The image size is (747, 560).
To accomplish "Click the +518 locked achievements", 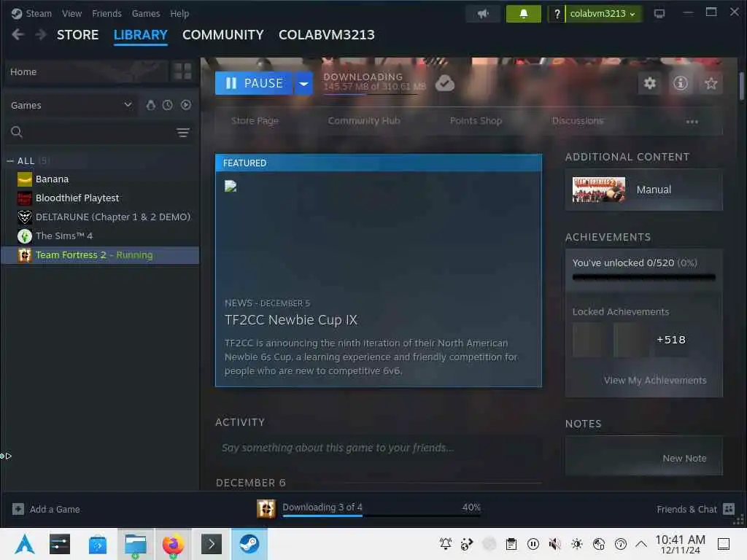I will (671, 340).
